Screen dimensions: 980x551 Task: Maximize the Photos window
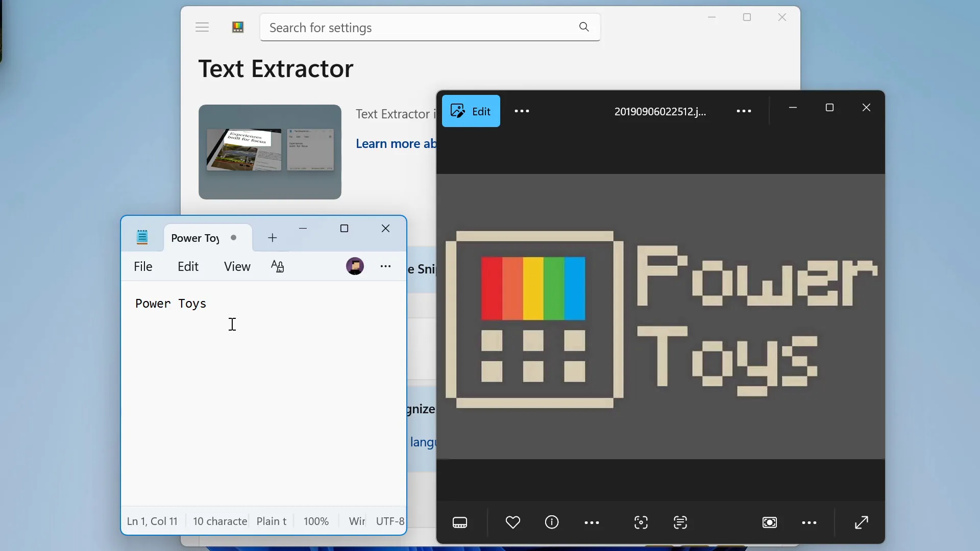click(830, 108)
